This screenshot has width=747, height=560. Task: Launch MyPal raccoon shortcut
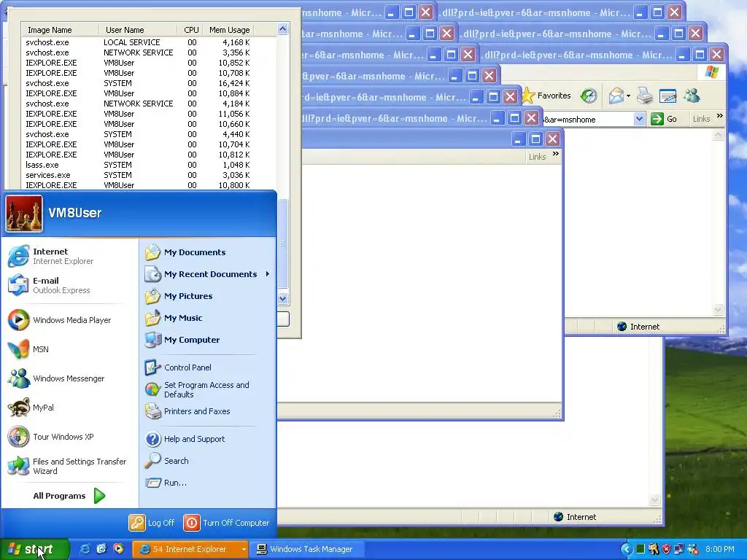coord(31,408)
